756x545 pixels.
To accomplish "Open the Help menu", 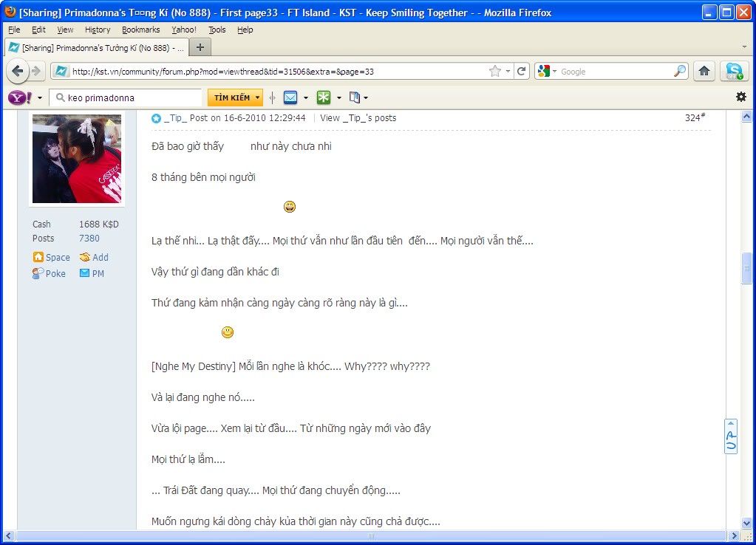I will (x=245, y=30).
